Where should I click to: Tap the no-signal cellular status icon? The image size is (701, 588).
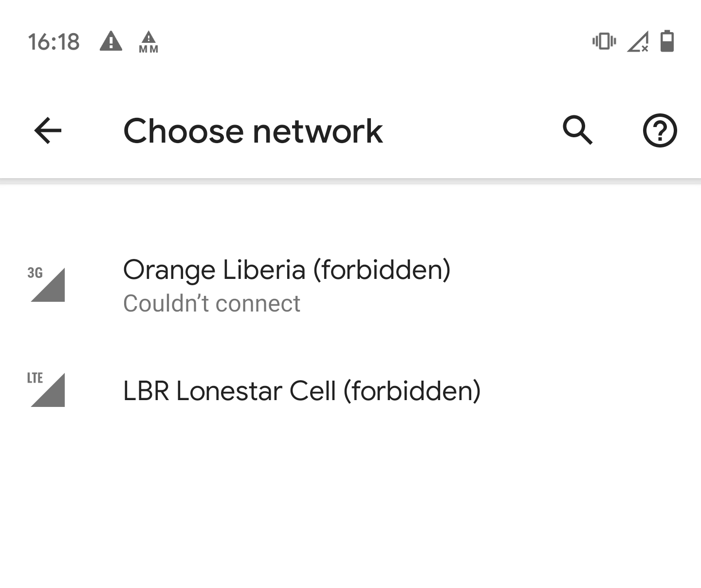tap(638, 42)
